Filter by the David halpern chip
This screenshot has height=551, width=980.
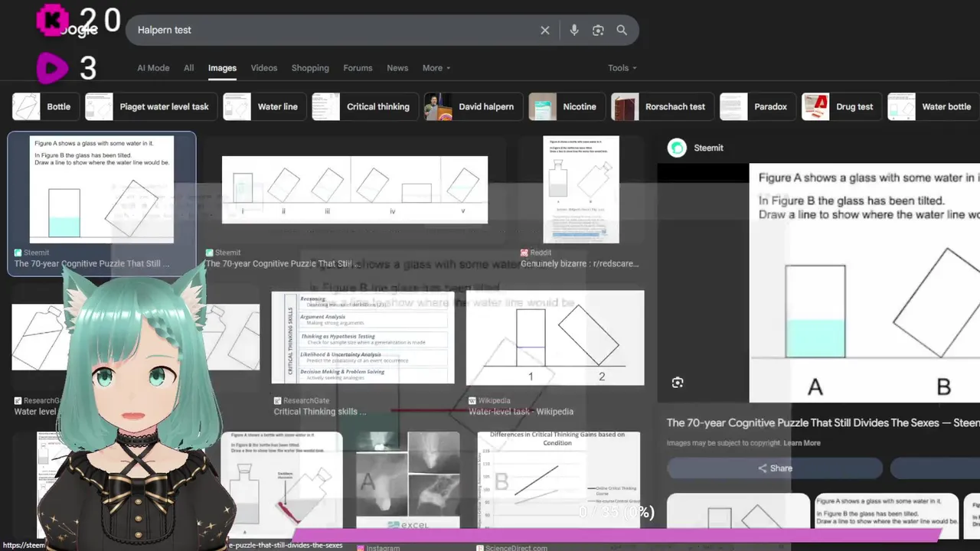tap(474, 106)
